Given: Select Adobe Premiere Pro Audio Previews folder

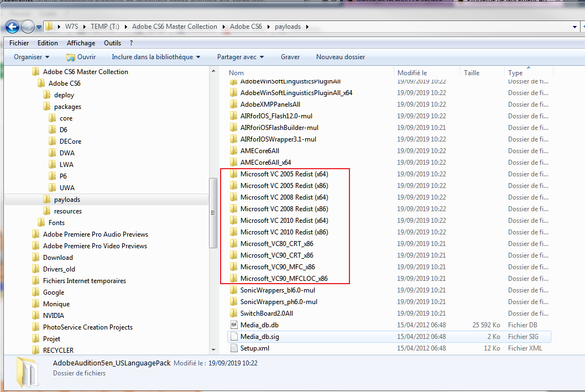Looking at the screenshot, I should click(96, 234).
